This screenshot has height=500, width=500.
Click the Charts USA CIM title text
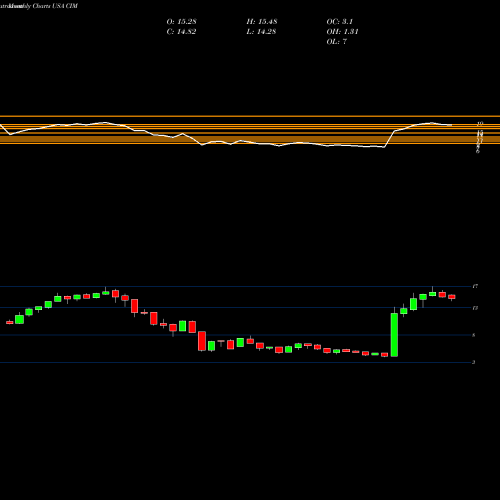55,6
